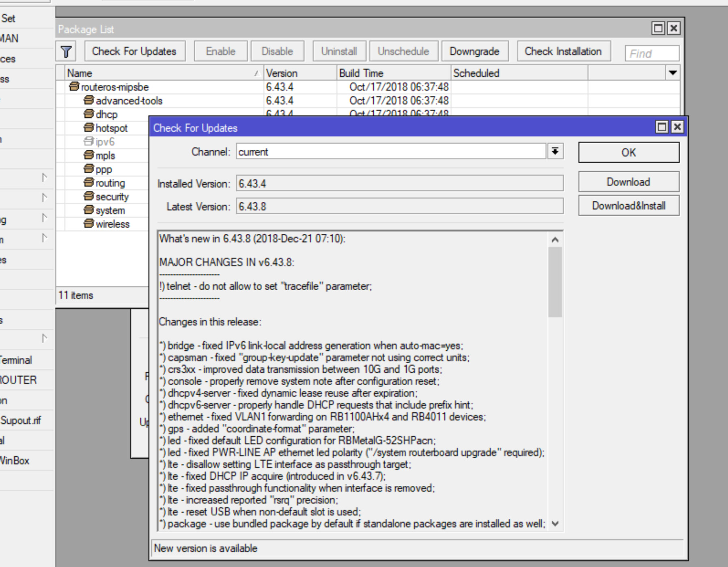
Task: Click the Check Installation button
Action: click(563, 52)
